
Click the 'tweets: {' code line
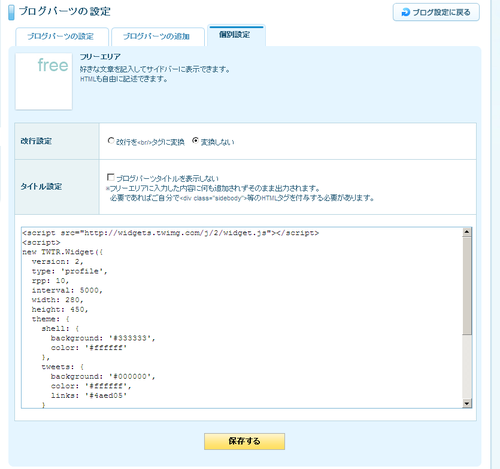click(63, 367)
